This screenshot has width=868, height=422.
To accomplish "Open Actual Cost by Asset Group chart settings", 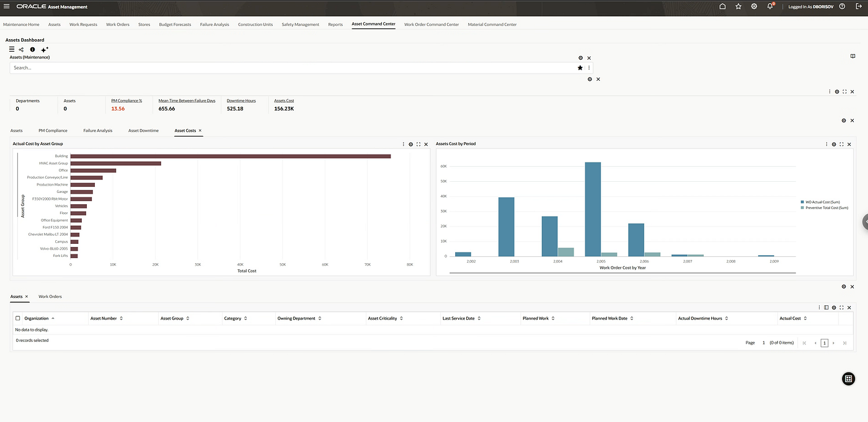I will 410,144.
